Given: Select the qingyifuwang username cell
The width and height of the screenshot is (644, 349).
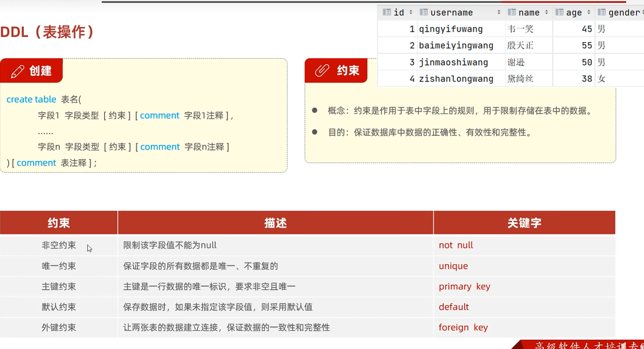Looking at the screenshot, I should [x=451, y=29].
